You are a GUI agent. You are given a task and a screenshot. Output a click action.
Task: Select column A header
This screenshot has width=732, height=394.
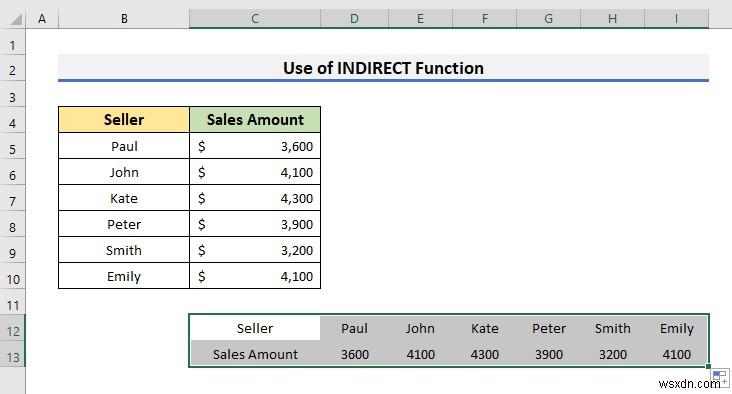coord(42,19)
